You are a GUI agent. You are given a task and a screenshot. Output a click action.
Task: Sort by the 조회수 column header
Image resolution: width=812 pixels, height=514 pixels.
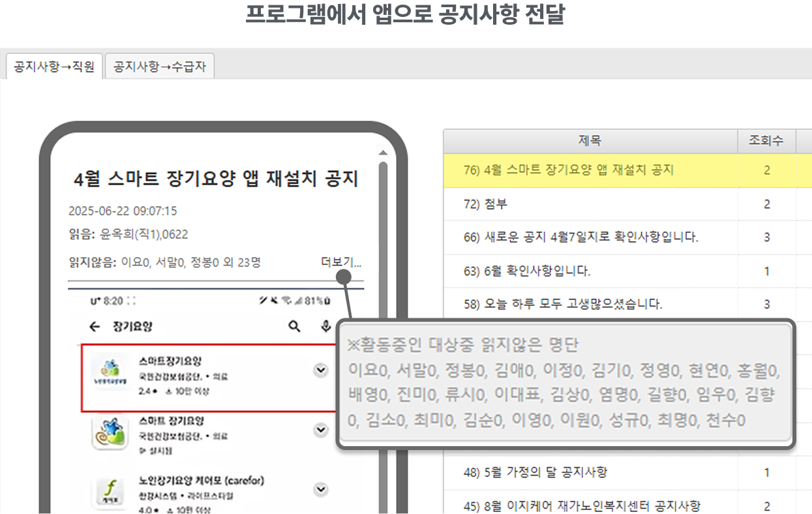766,140
